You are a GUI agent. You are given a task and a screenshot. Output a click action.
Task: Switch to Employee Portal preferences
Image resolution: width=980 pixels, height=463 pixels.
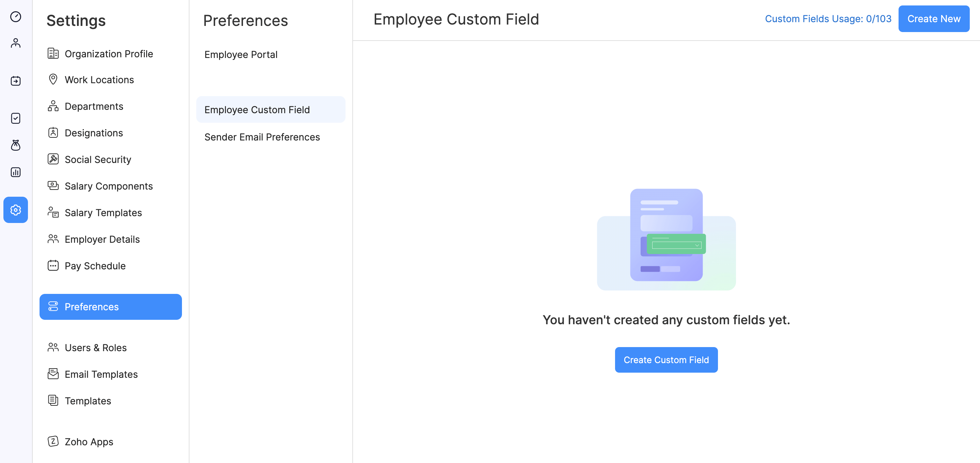pyautogui.click(x=241, y=55)
